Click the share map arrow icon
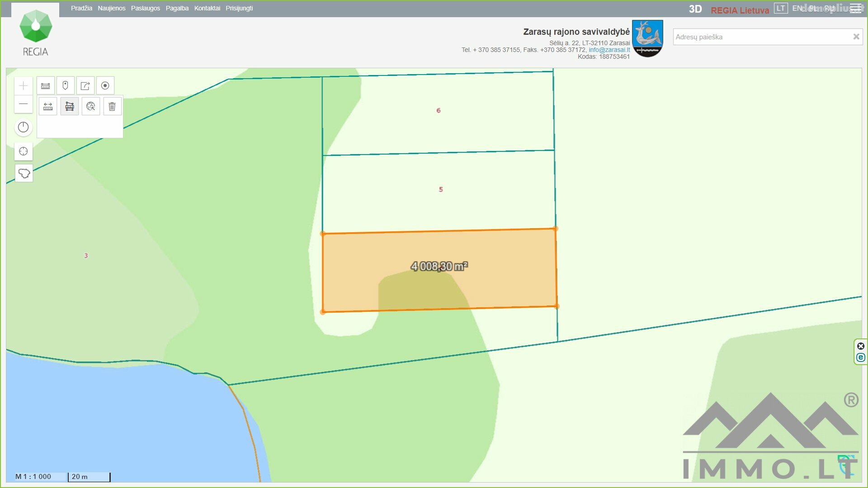Viewport: 868px width, 488px height. 85,86
